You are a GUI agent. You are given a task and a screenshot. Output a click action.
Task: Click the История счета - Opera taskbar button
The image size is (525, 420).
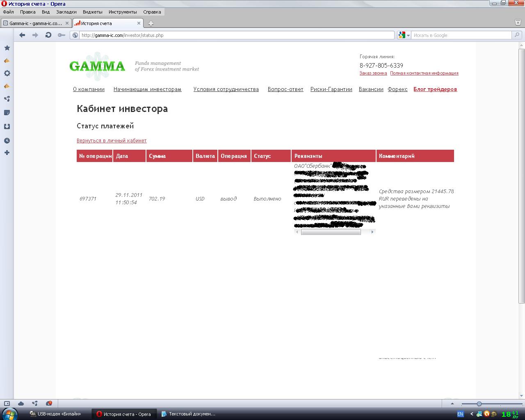coord(124,414)
